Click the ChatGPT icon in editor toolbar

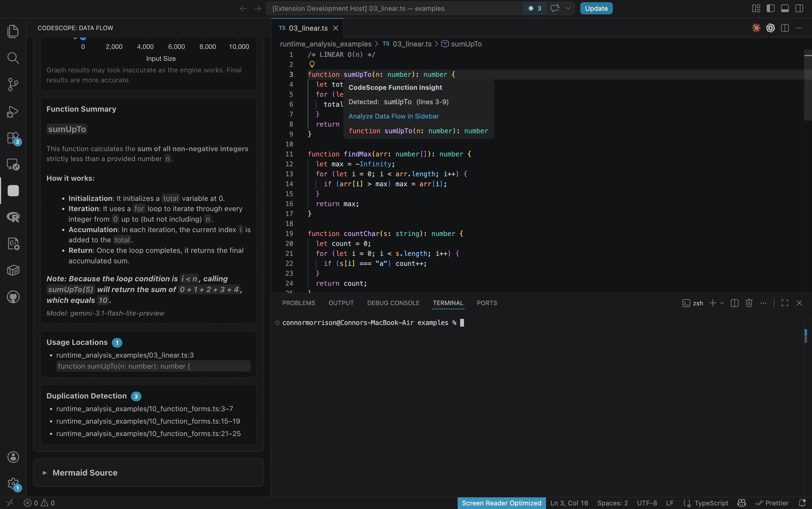[771, 28]
